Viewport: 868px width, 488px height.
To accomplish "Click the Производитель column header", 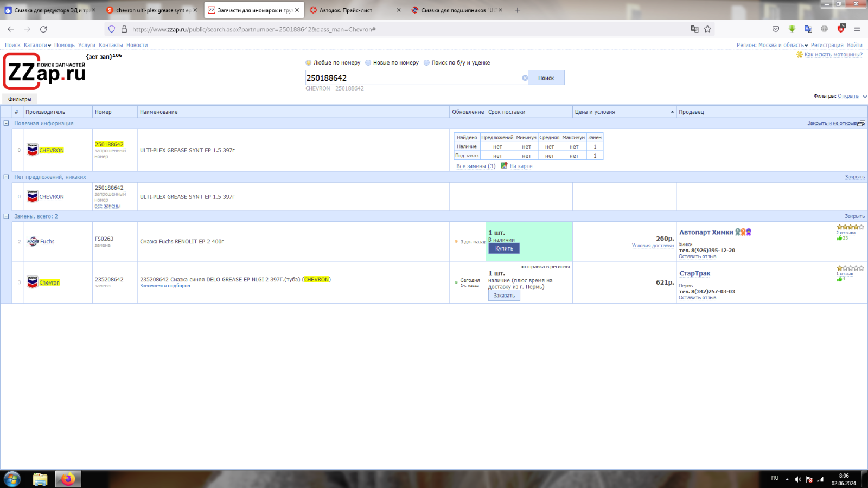I will [58, 112].
